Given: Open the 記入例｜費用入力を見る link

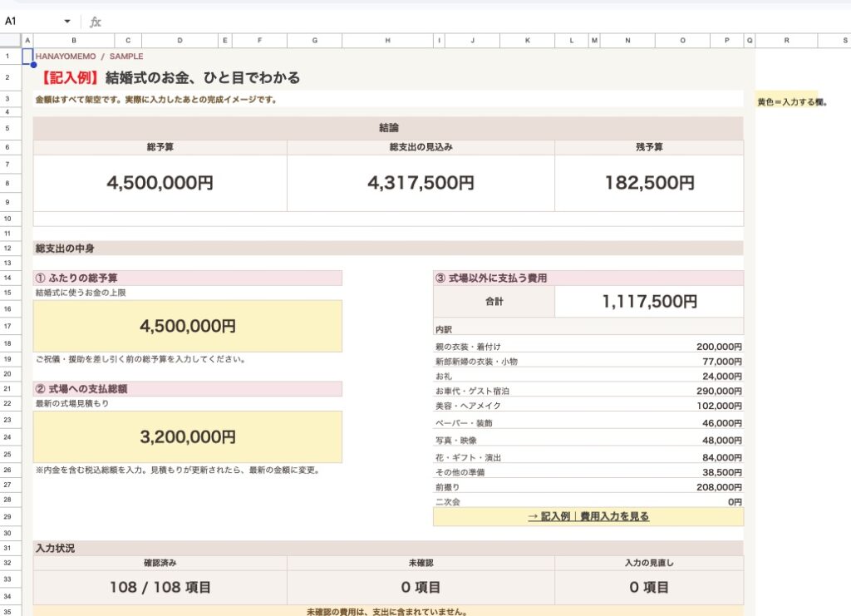Looking at the screenshot, I should pos(588,517).
